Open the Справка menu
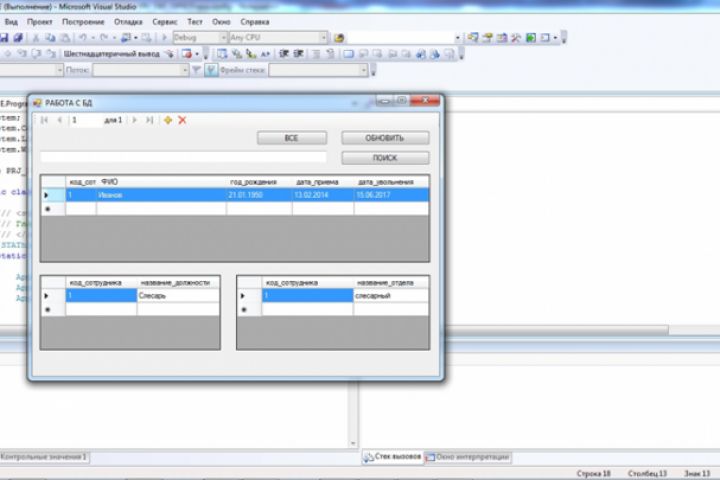The width and height of the screenshot is (720, 480). tap(255, 22)
